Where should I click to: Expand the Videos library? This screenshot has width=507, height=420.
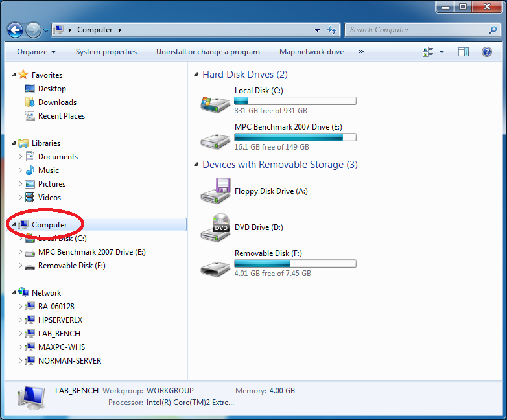(20, 197)
